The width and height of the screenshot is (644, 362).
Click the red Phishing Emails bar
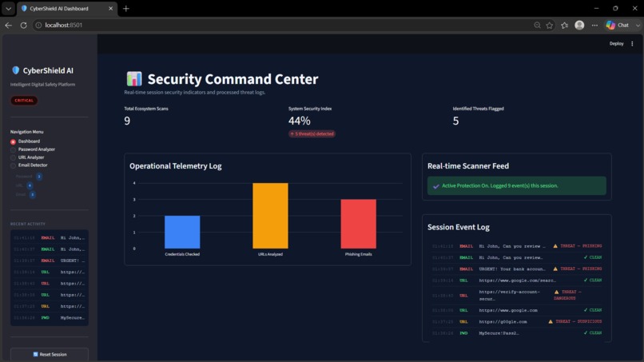pos(358,224)
